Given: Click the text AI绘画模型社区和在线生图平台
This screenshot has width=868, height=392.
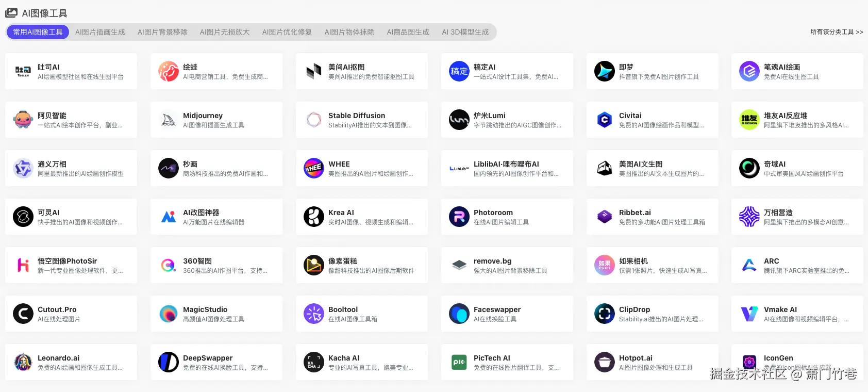Looking at the screenshot, I should (x=80, y=77).
